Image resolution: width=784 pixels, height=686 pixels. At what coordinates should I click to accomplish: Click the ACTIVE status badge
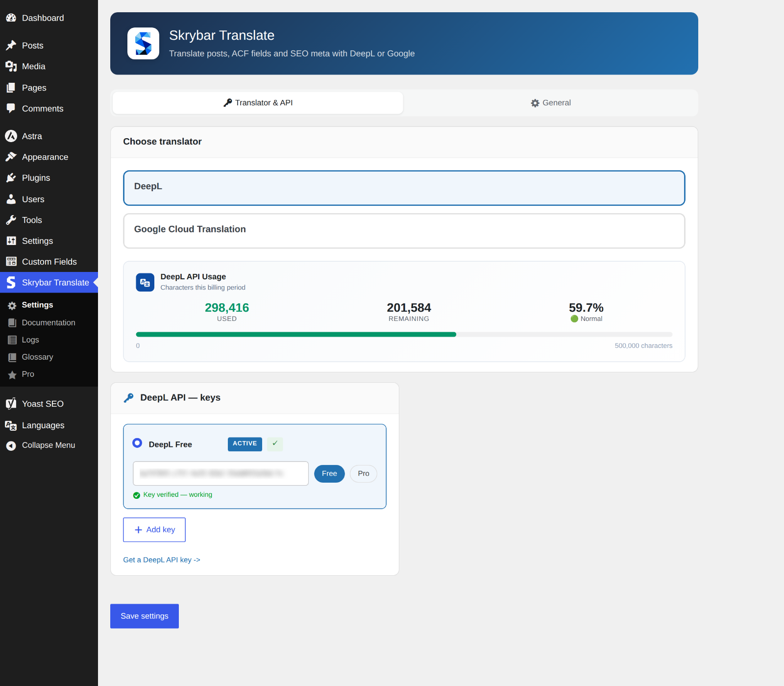(x=245, y=444)
